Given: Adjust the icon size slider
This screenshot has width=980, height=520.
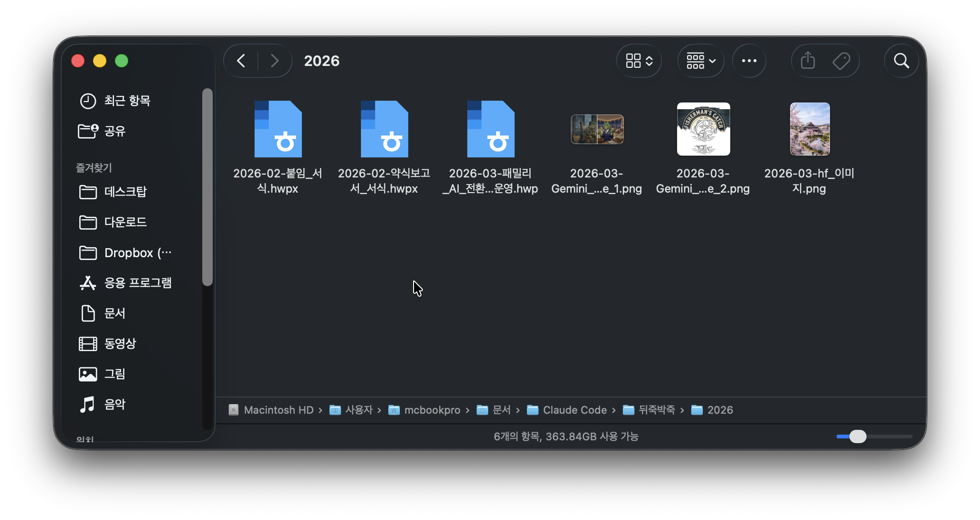Looking at the screenshot, I should pyautogui.click(x=857, y=436).
